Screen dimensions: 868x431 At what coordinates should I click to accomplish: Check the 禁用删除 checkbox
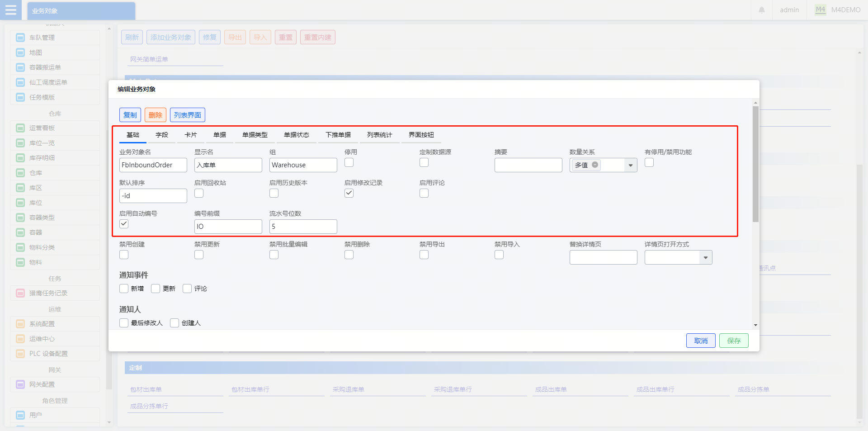349,255
